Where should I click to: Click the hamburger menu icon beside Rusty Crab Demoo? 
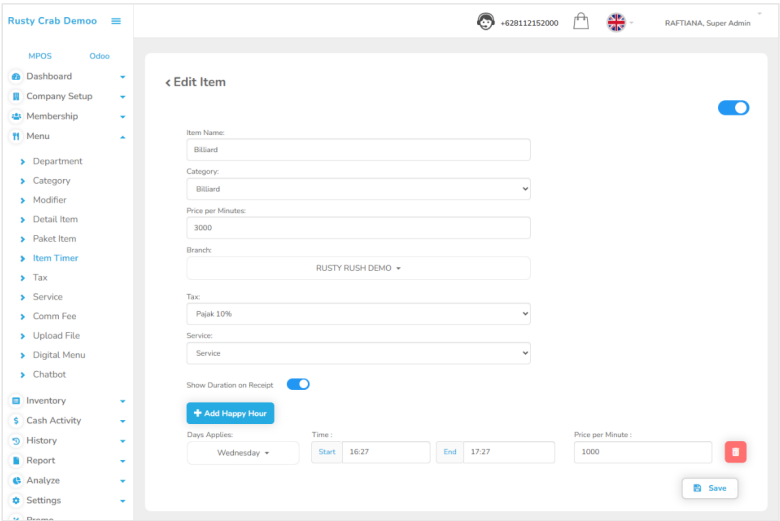click(116, 21)
